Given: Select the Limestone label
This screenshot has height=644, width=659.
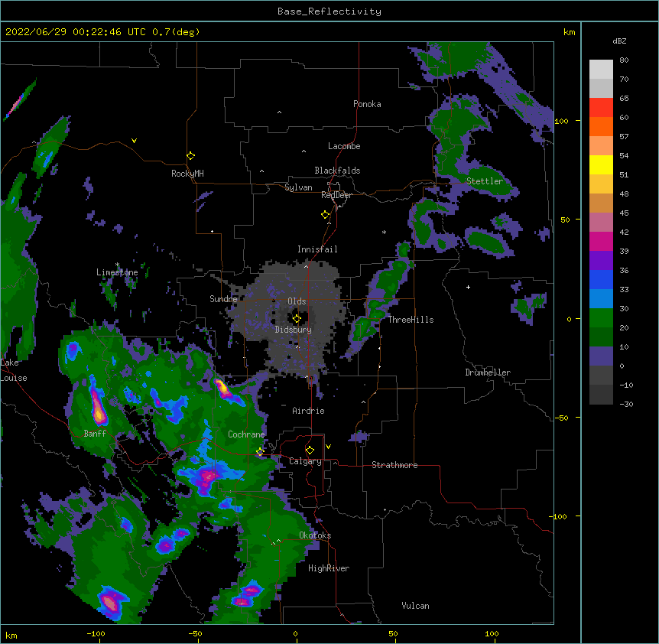Looking at the screenshot, I should coord(117,272).
